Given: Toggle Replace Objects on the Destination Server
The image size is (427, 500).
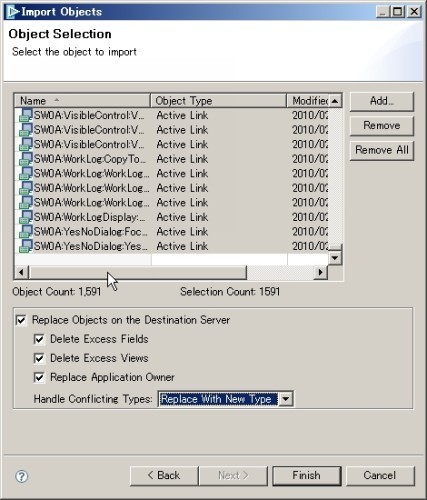Looking at the screenshot, I should 21,320.
